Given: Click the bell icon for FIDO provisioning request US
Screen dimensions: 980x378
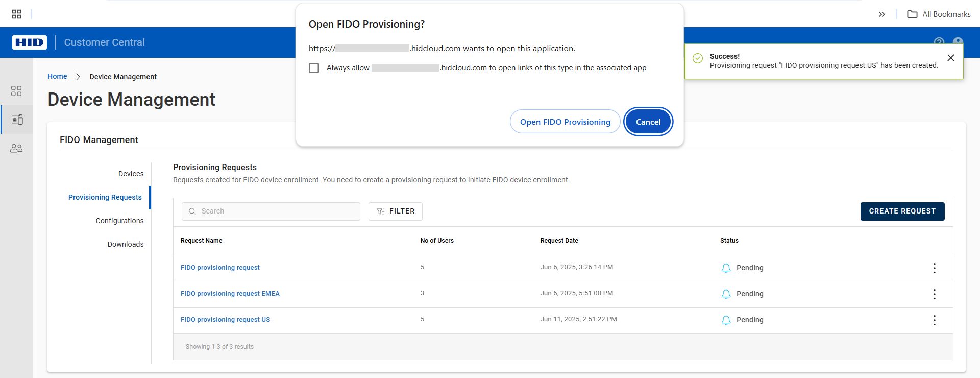Looking at the screenshot, I should pyautogui.click(x=726, y=320).
